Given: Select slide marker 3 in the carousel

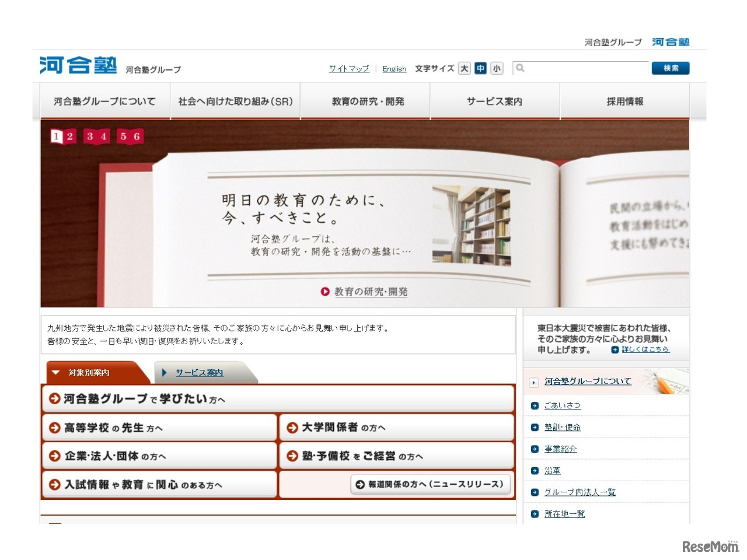Looking at the screenshot, I should 89,136.
